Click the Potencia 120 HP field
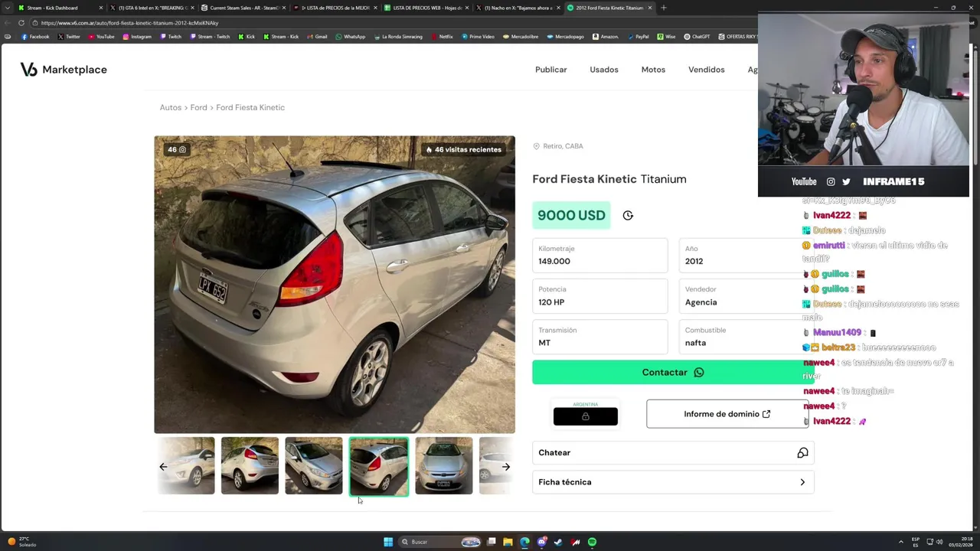Viewport: 980px width, 551px height. tap(600, 296)
